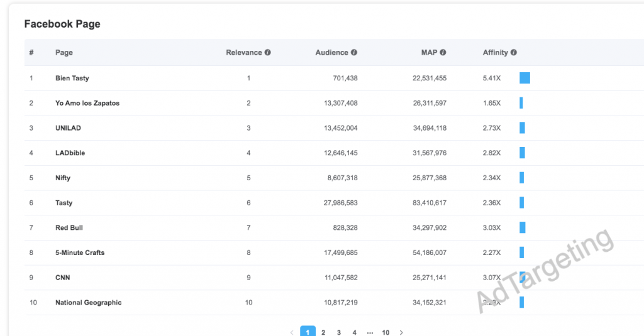Image resolution: width=644 pixels, height=336 pixels.
Task: Click affinity value 1.65X
Action: [x=492, y=103]
